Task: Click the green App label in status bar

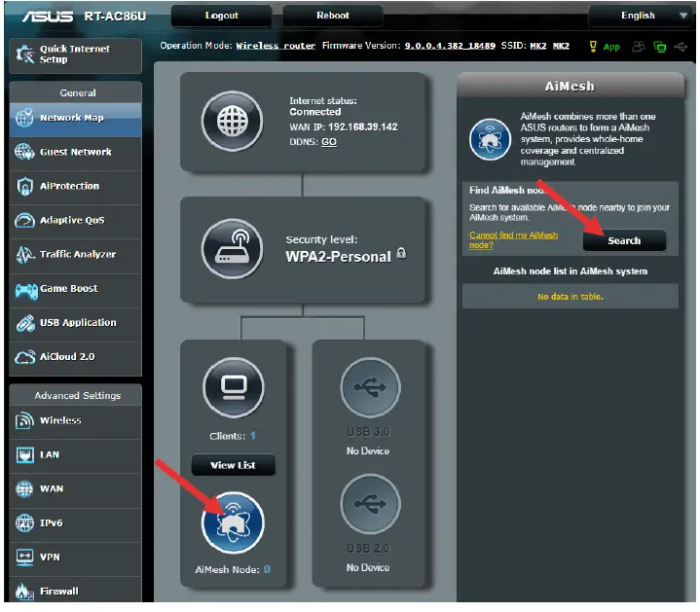Action: (x=611, y=47)
